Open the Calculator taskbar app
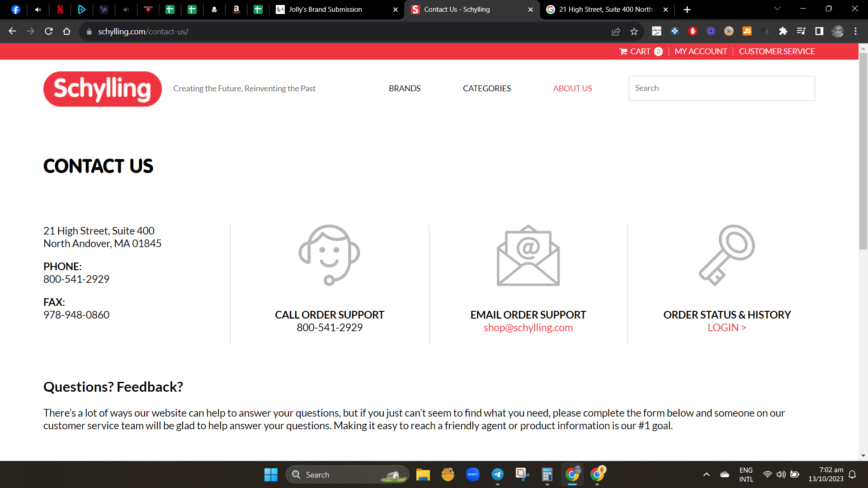 pos(547,474)
